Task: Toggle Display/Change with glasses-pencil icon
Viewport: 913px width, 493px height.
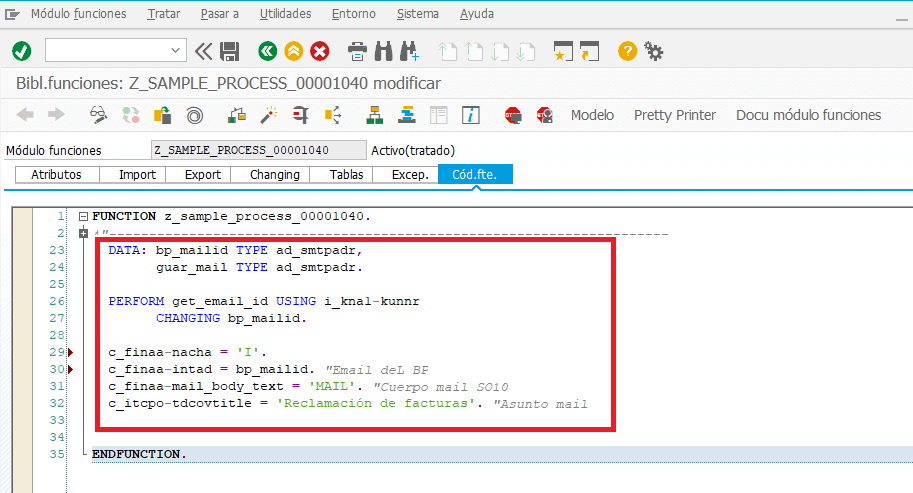Action: pos(98,115)
